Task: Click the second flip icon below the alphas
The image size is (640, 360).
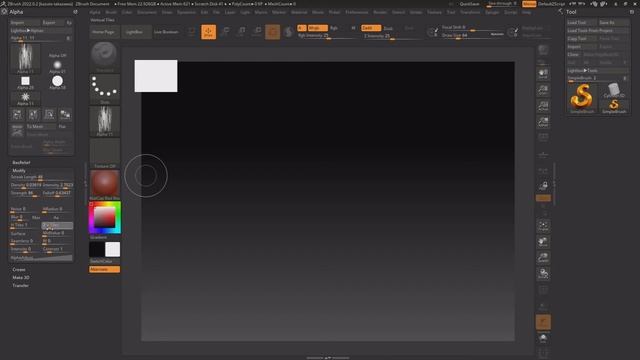Action: 33,115
